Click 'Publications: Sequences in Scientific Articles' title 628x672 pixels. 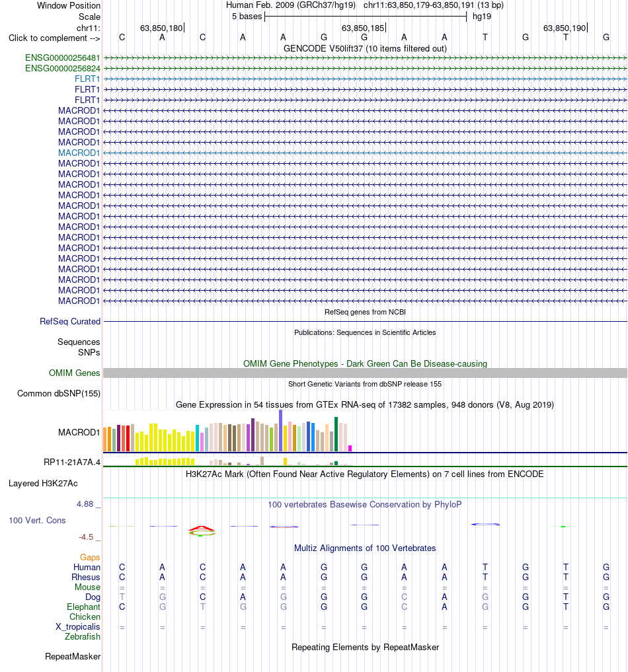tap(365, 332)
